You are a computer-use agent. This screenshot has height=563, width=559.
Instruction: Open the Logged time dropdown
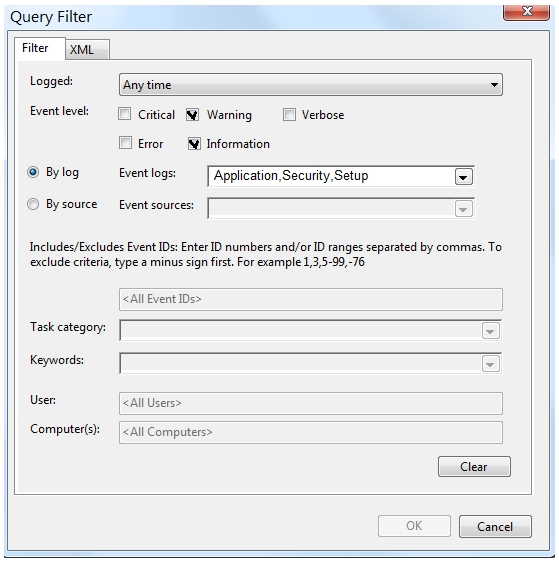tap(311, 85)
